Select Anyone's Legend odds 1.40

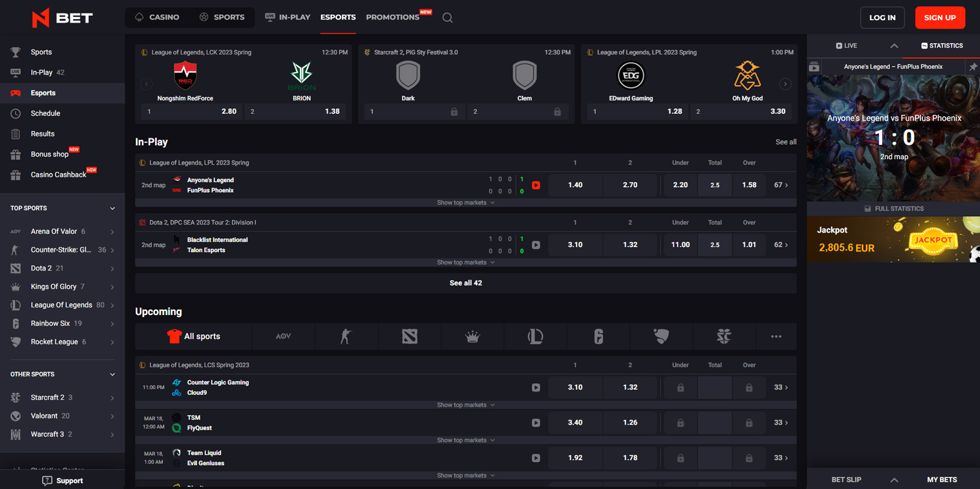(x=575, y=185)
